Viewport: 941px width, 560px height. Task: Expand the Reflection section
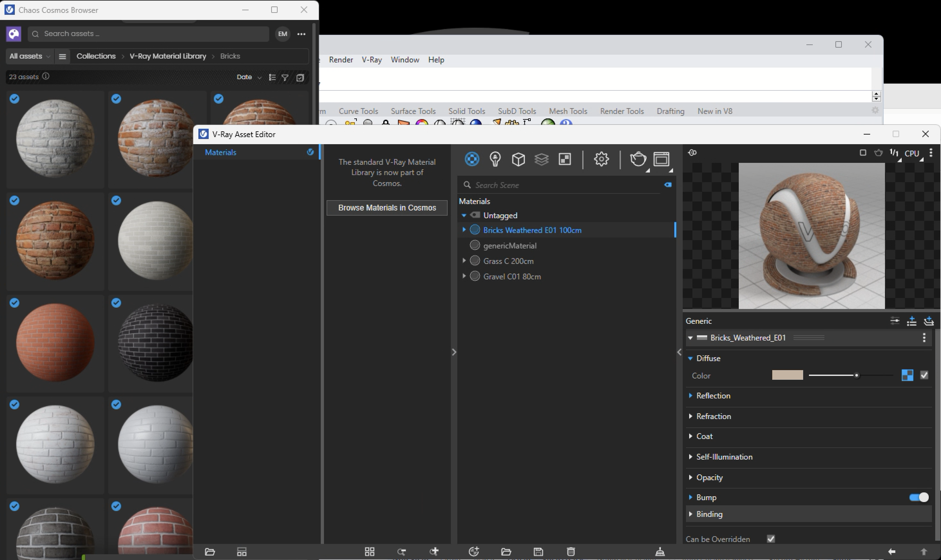coord(690,395)
